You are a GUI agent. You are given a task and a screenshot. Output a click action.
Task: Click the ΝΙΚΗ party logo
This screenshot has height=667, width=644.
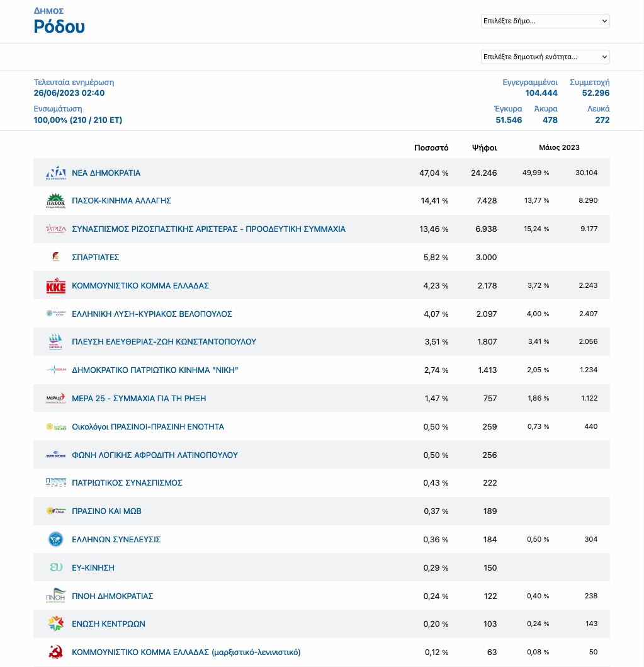pos(55,370)
